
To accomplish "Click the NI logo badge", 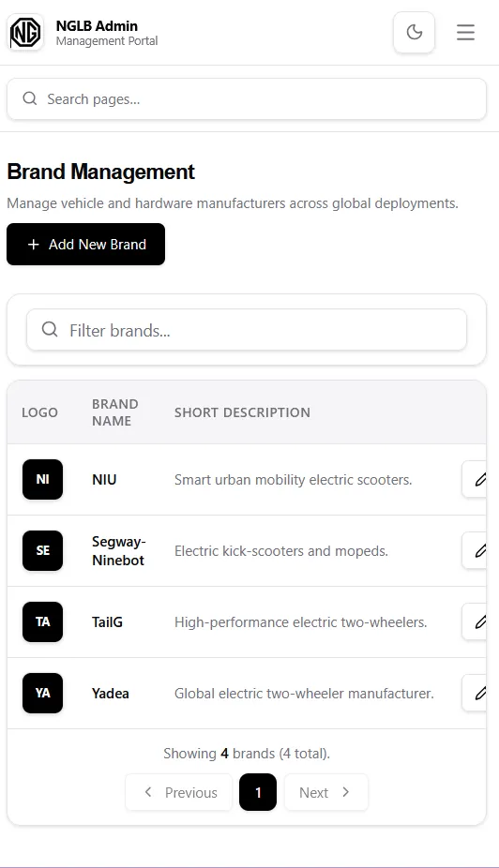I will click(42, 479).
